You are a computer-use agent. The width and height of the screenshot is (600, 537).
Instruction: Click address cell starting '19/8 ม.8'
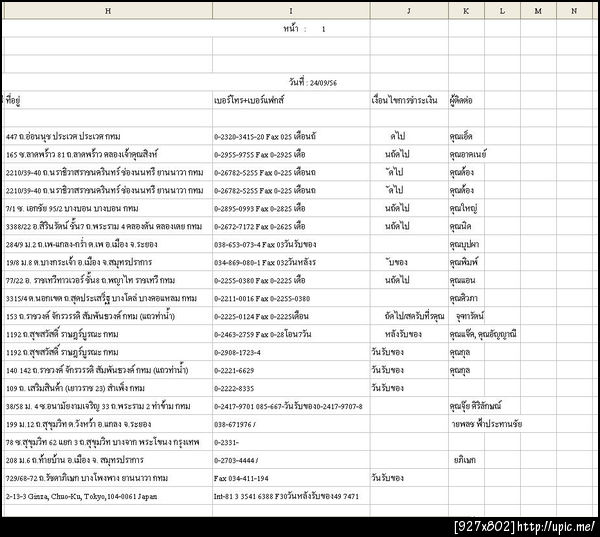(x=108, y=262)
